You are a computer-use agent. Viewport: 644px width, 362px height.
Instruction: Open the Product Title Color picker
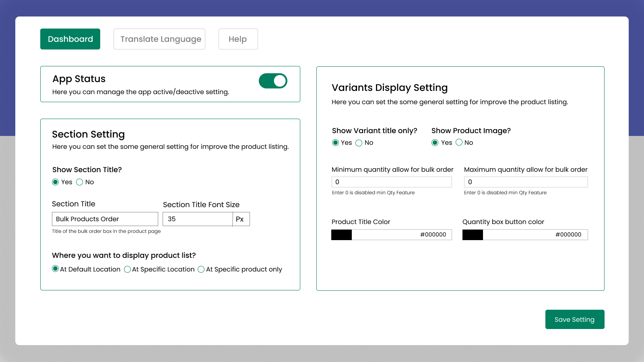[x=341, y=234]
